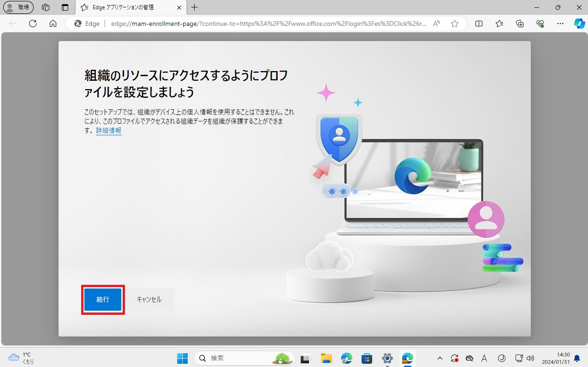Click the OneDrive cloud tray icon

(x=469, y=358)
